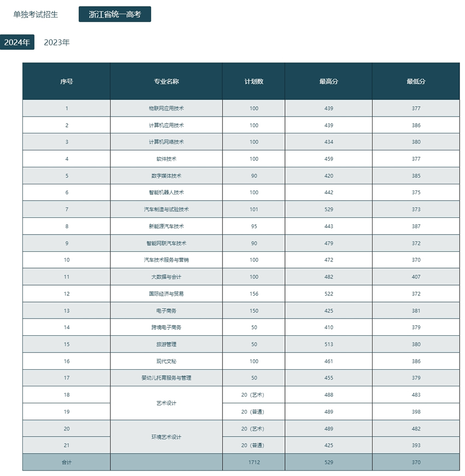Click the 序号 column header
This screenshot has height=476, width=465.
coord(67,82)
